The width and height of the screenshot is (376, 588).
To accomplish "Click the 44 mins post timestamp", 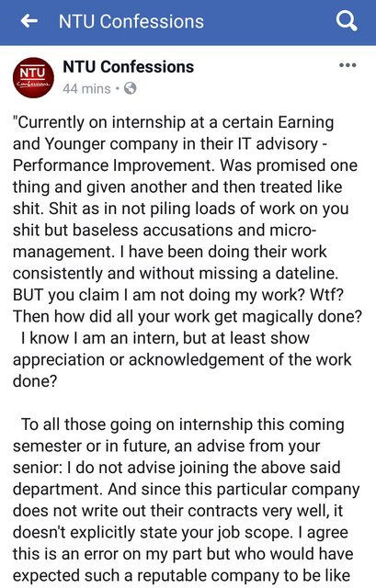I will (x=86, y=89).
